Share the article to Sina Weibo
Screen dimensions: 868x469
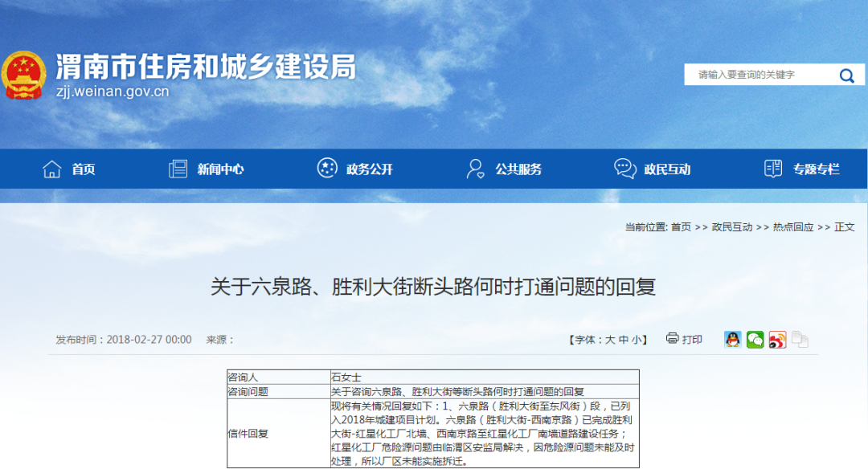click(x=777, y=340)
